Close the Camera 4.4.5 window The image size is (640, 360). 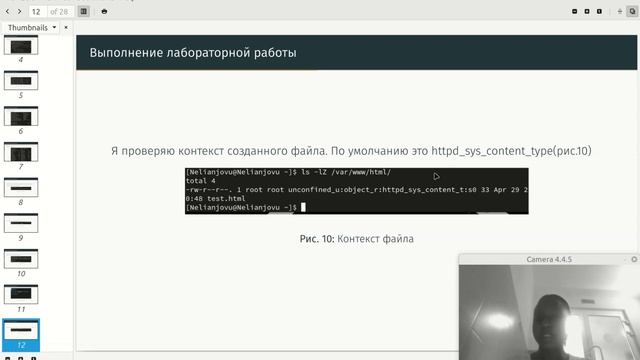click(x=634, y=259)
